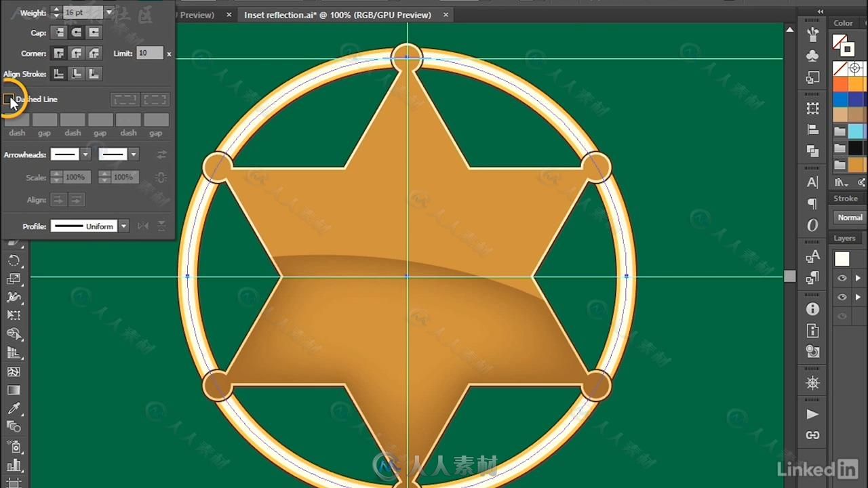Align stroke to outside

coord(94,74)
